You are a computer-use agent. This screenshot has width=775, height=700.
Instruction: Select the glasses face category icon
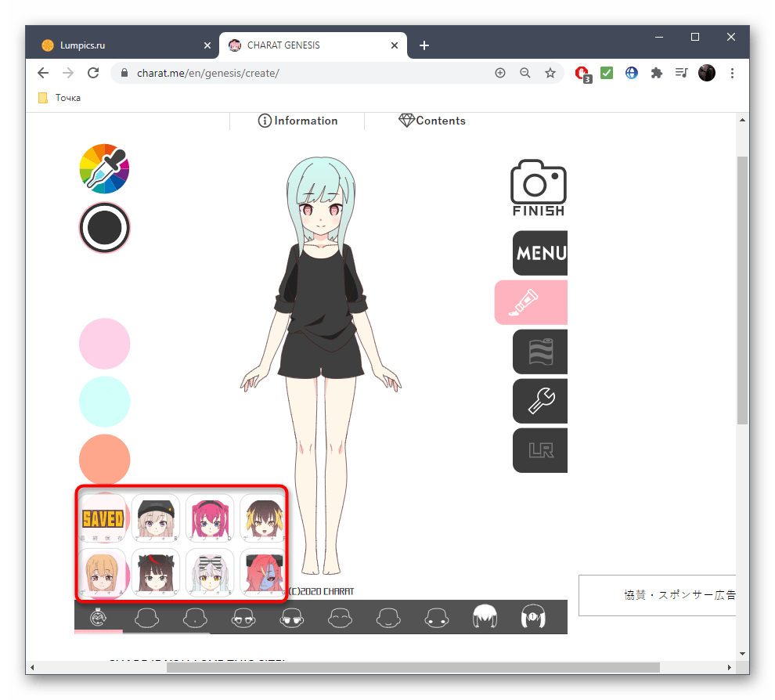click(243, 619)
